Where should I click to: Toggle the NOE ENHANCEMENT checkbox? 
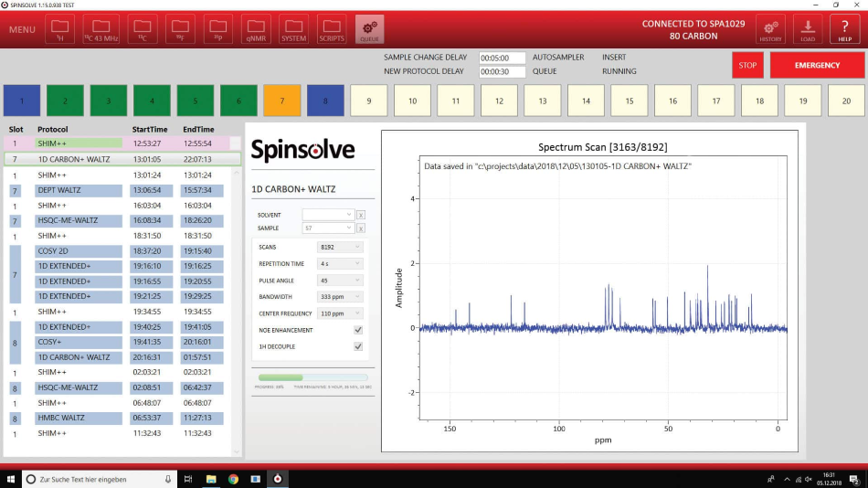click(358, 330)
